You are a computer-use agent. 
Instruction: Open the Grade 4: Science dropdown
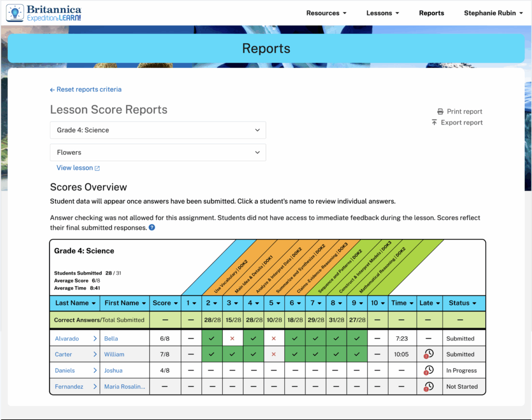[x=158, y=130]
